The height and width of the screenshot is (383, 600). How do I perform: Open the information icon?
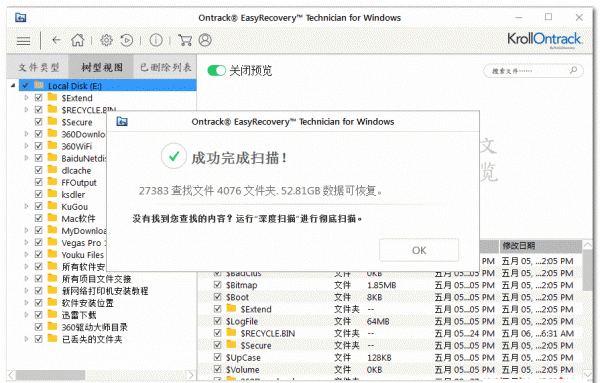(156, 40)
